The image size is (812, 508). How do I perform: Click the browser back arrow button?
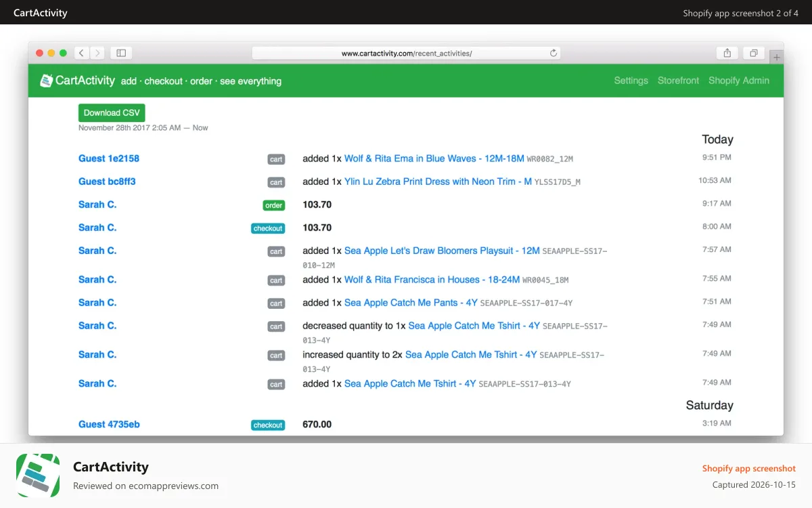pyautogui.click(x=82, y=53)
